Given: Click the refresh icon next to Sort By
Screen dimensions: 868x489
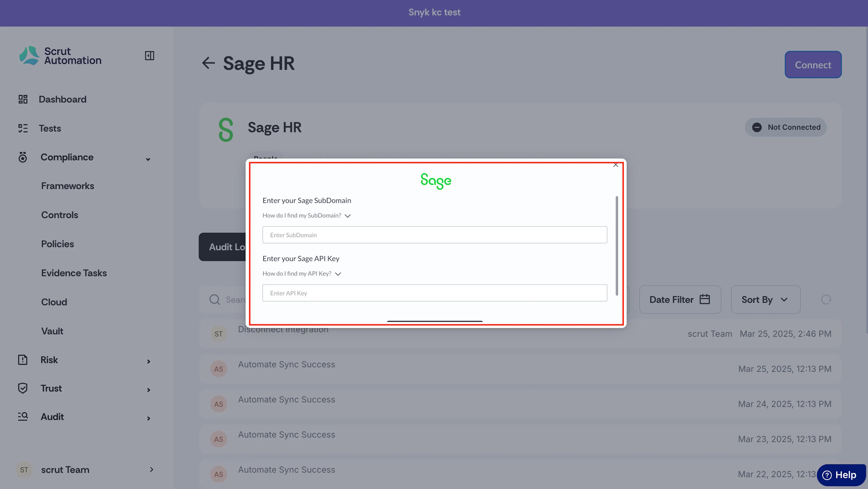Looking at the screenshot, I should click(x=826, y=299).
